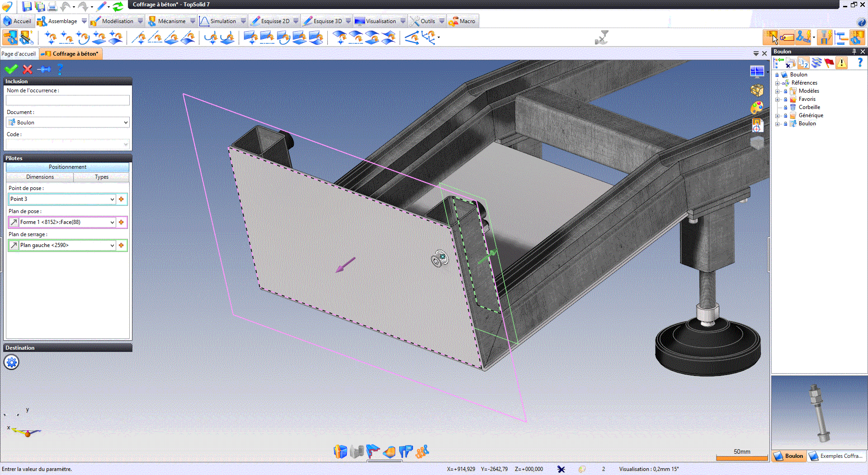Viewport: 868px width, 475px height.
Task: Click the second assembly tool with wand
Action: [26, 37]
